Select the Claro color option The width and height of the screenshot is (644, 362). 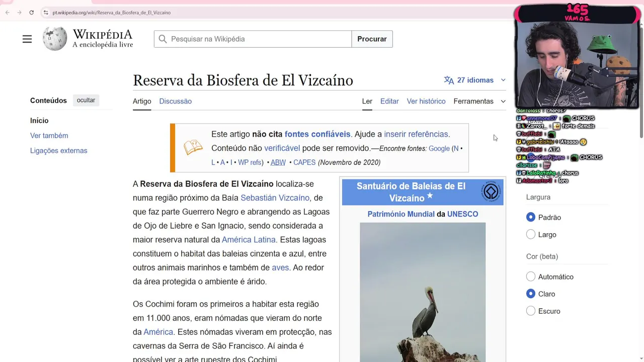[530, 294]
